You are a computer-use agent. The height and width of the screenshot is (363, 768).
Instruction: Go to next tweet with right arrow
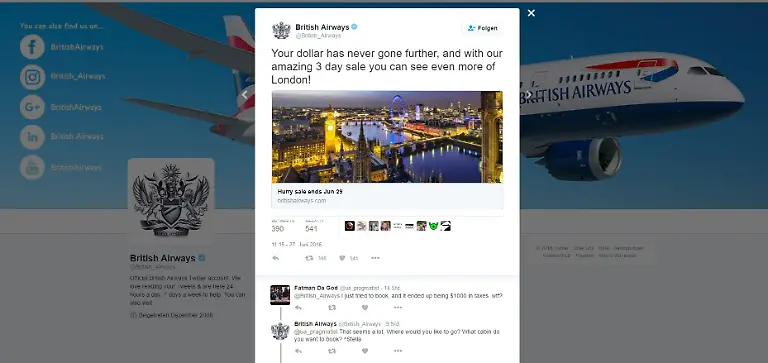(x=529, y=95)
